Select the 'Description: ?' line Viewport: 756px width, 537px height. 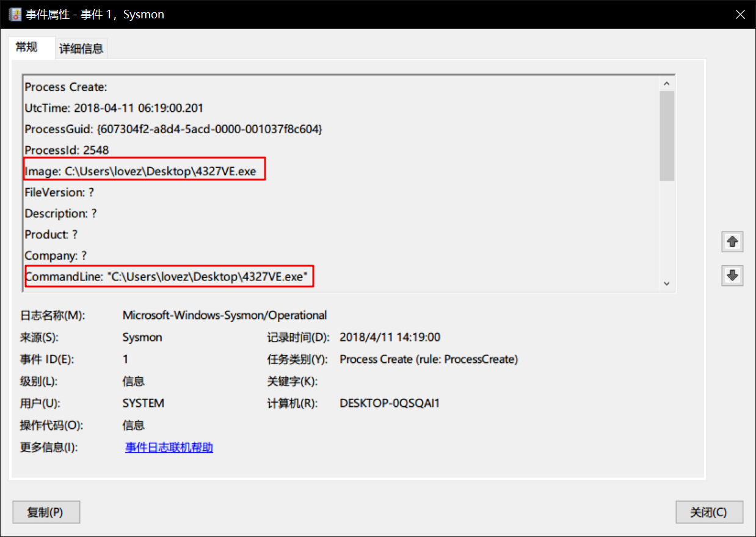click(x=60, y=214)
